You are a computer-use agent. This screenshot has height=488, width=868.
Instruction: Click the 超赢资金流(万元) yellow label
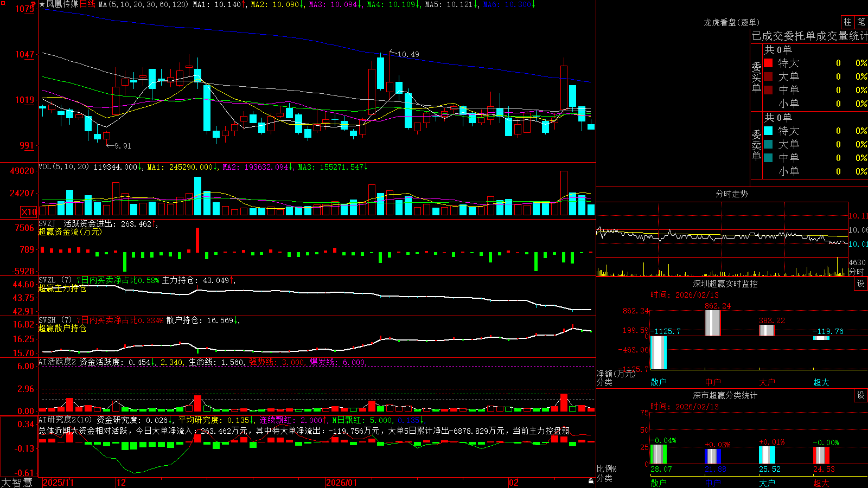pos(70,232)
